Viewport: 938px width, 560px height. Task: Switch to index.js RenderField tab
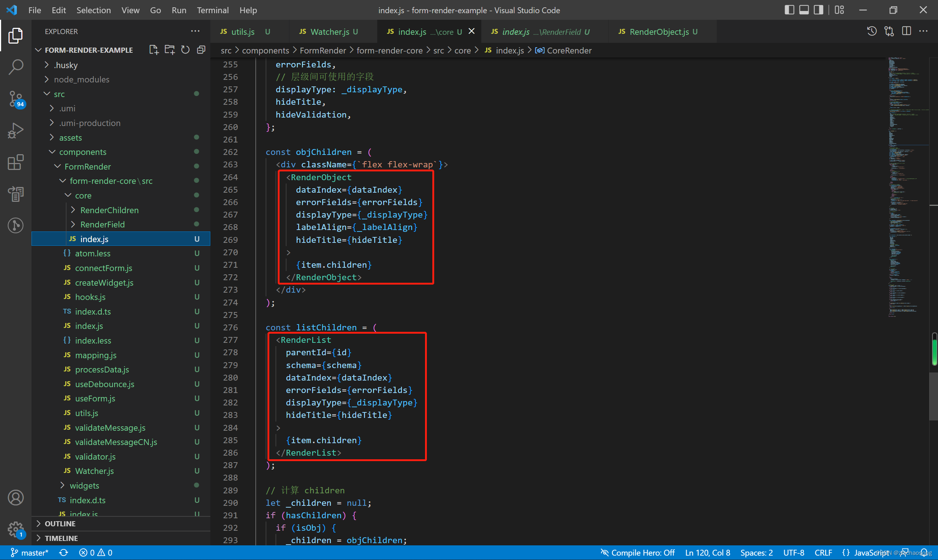click(x=545, y=32)
